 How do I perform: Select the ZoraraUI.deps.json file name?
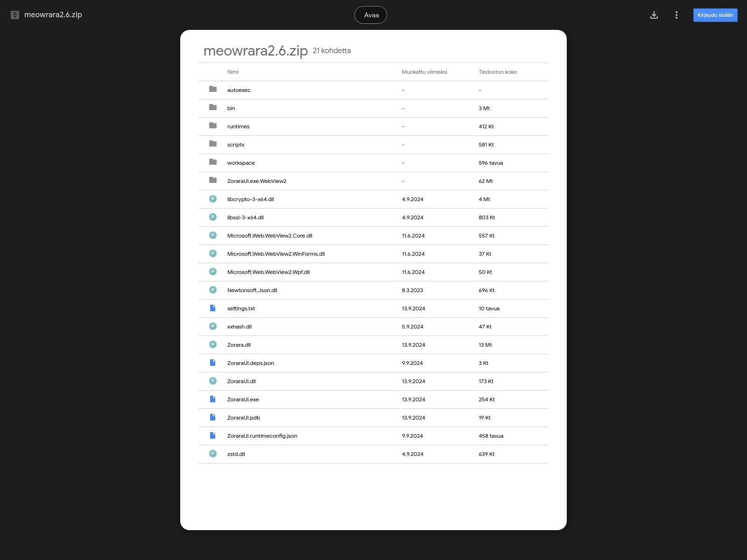[251, 363]
